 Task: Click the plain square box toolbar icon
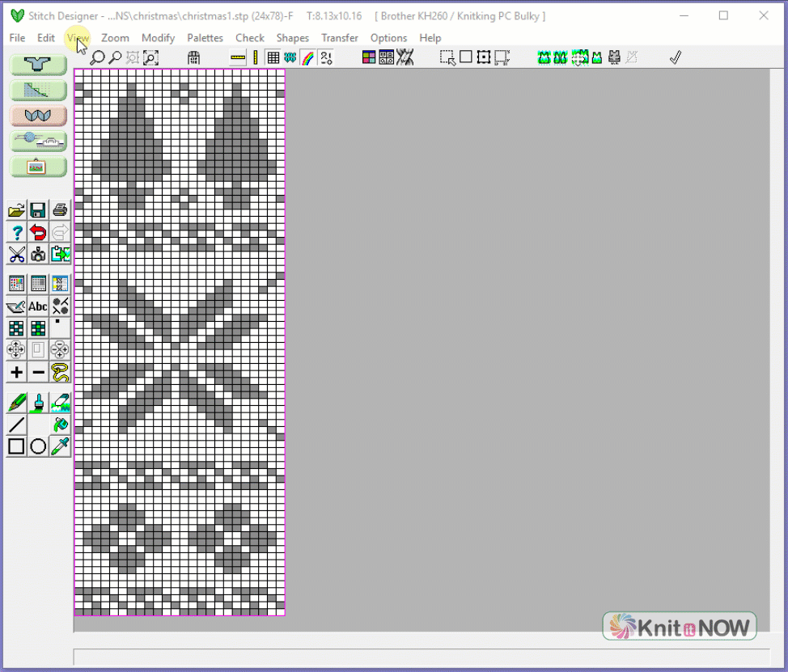pos(466,57)
